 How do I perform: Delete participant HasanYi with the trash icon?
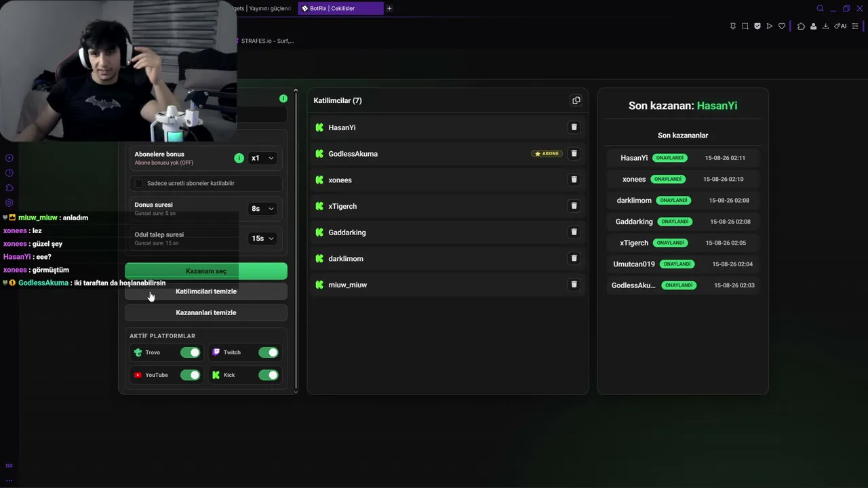click(x=574, y=127)
